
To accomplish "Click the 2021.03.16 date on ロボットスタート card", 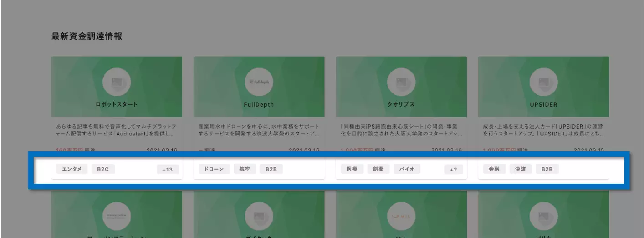I will tap(162, 150).
